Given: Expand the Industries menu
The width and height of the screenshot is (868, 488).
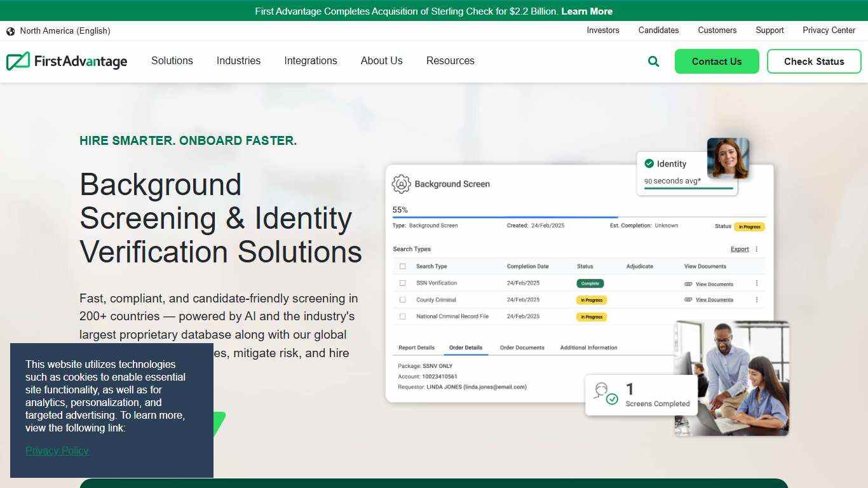Looking at the screenshot, I should tap(238, 61).
